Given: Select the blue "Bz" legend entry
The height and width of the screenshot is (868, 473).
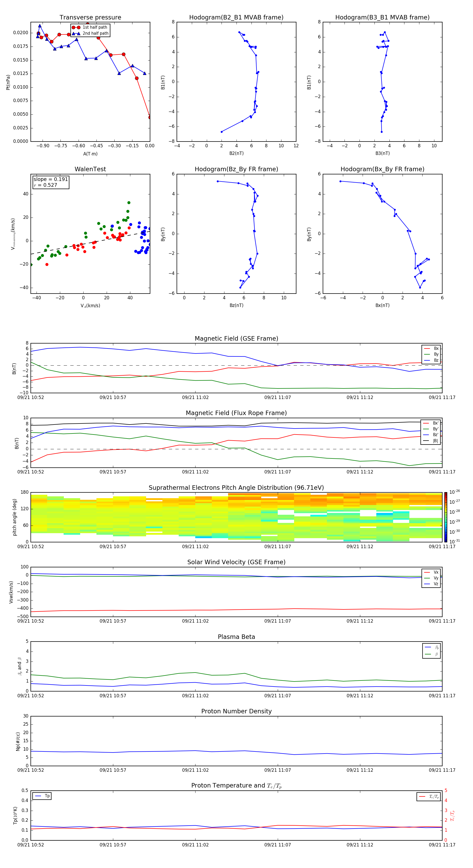Looking at the screenshot, I should [431, 360].
